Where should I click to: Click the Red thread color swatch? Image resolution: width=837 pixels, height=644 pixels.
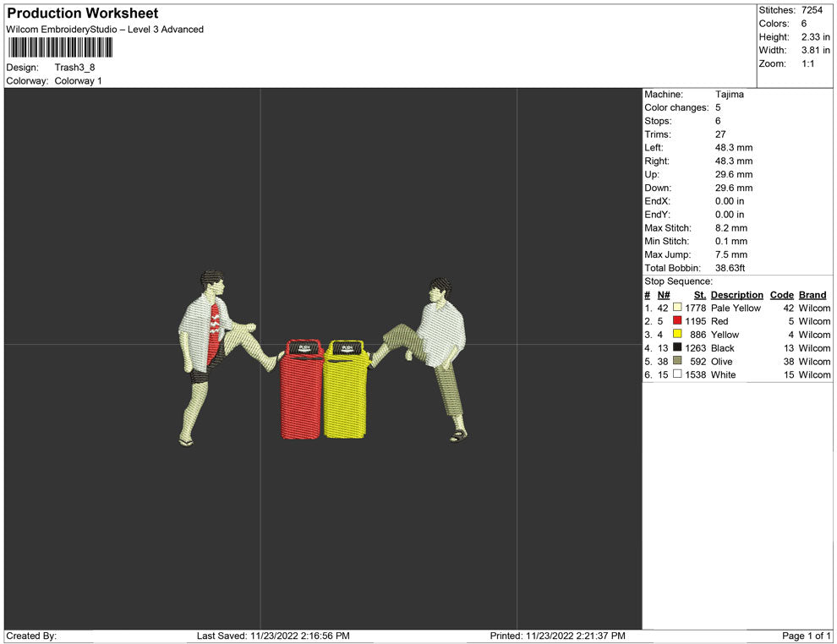coord(677,320)
